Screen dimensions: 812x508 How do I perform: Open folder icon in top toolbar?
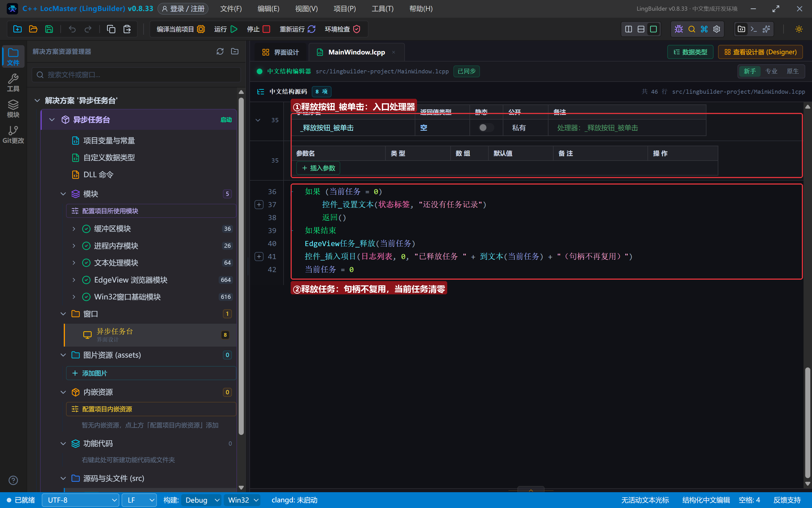click(x=33, y=29)
